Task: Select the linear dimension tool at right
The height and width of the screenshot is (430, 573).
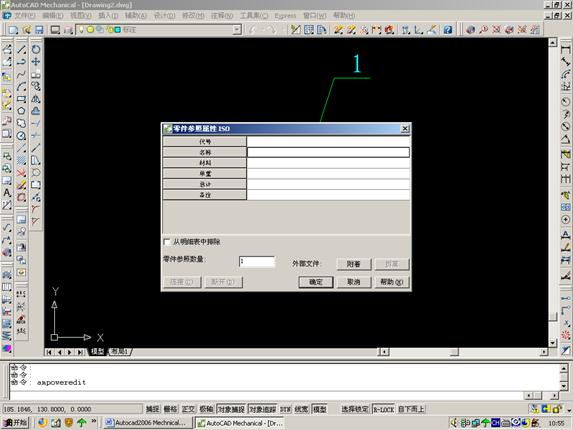Action: coord(565,49)
